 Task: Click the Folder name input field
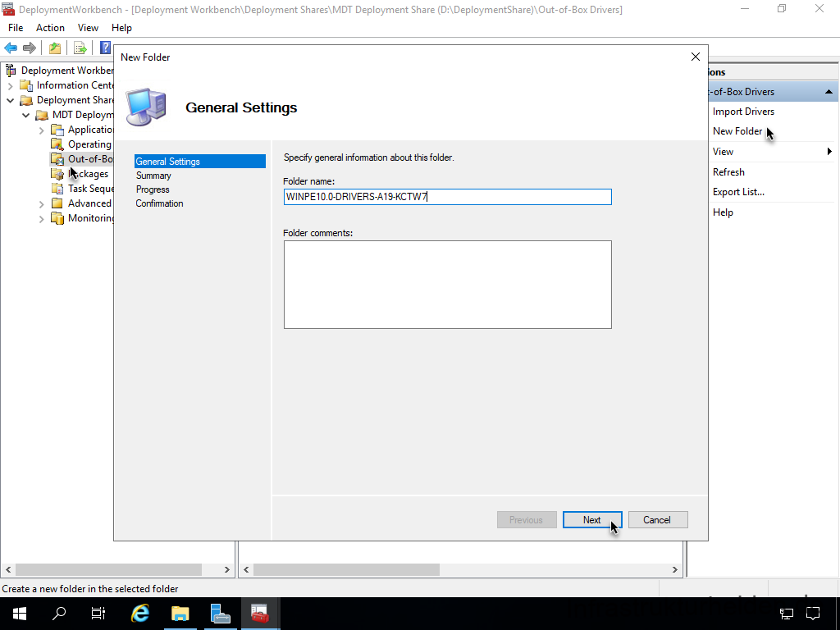click(447, 197)
